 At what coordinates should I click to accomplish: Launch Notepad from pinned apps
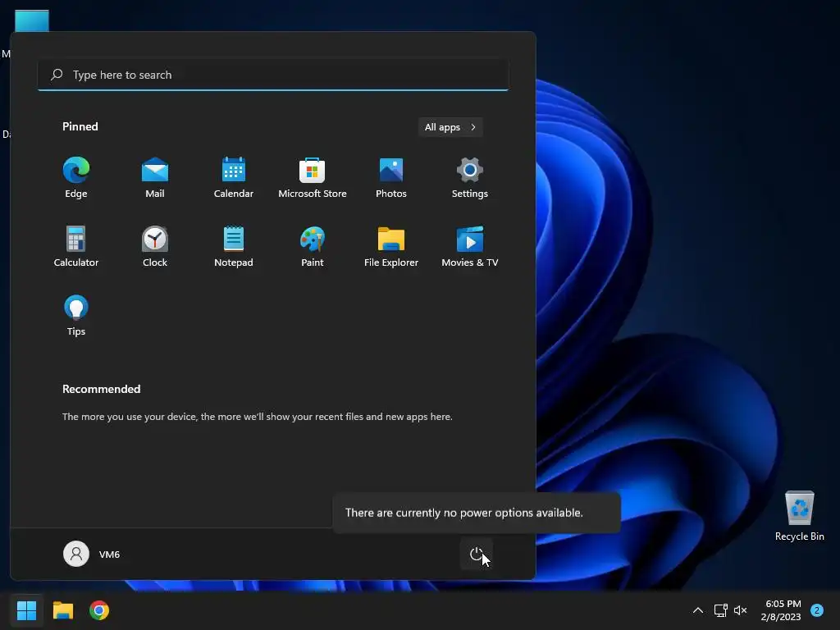pyautogui.click(x=234, y=246)
